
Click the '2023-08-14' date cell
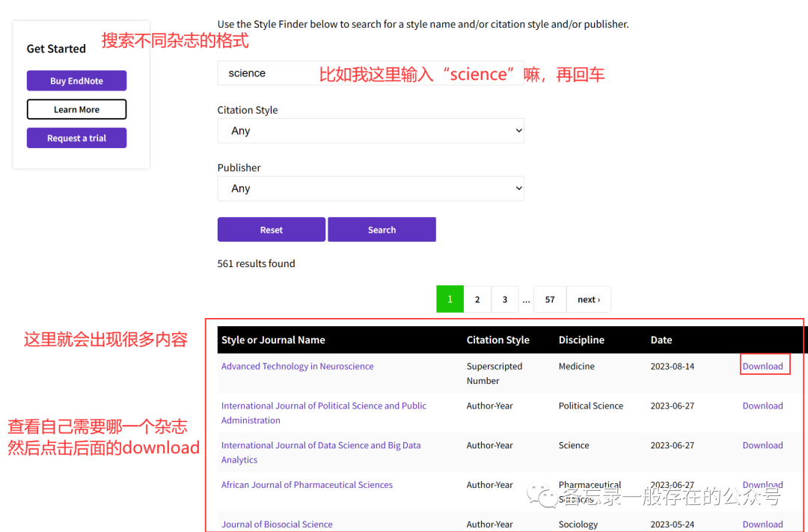click(x=672, y=366)
